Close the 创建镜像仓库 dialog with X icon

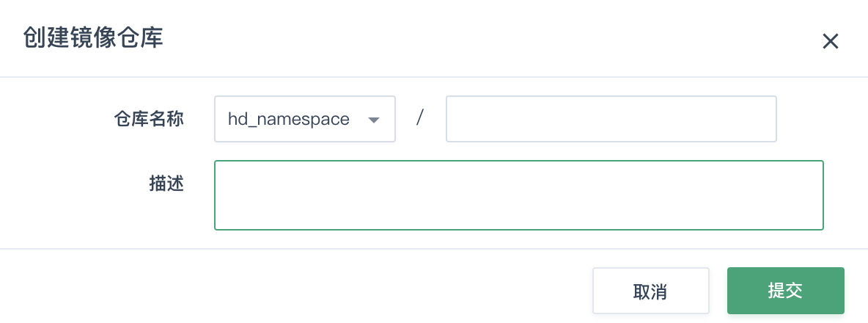[x=830, y=41]
